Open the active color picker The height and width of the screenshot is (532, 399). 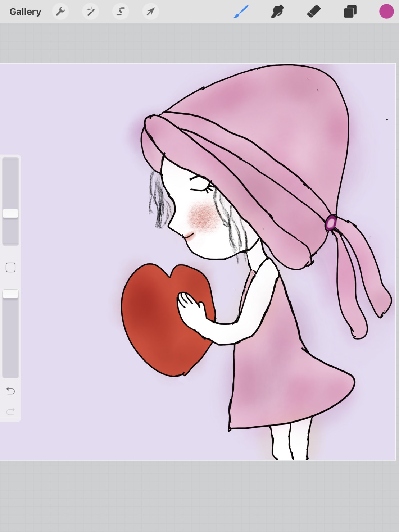[x=386, y=12]
